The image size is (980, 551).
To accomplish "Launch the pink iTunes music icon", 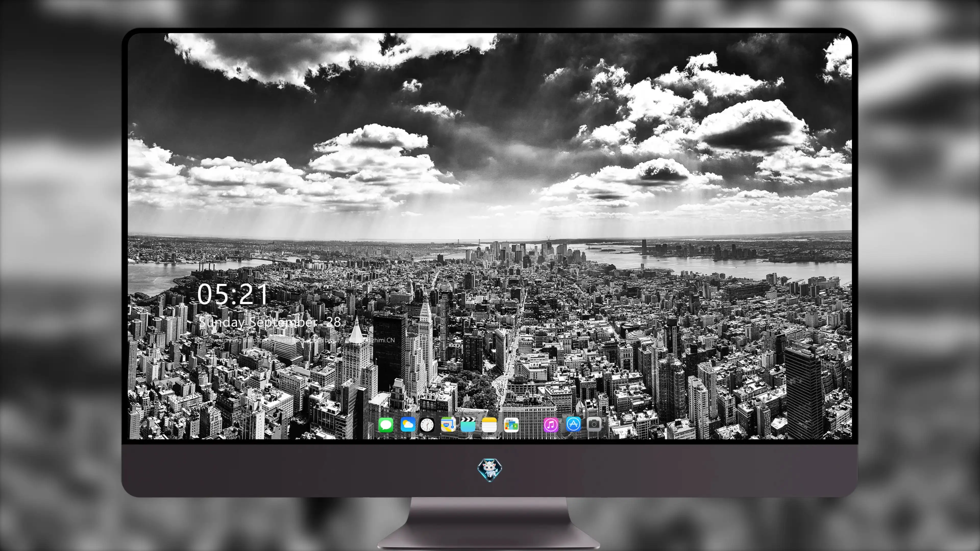I will click(x=551, y=424).
